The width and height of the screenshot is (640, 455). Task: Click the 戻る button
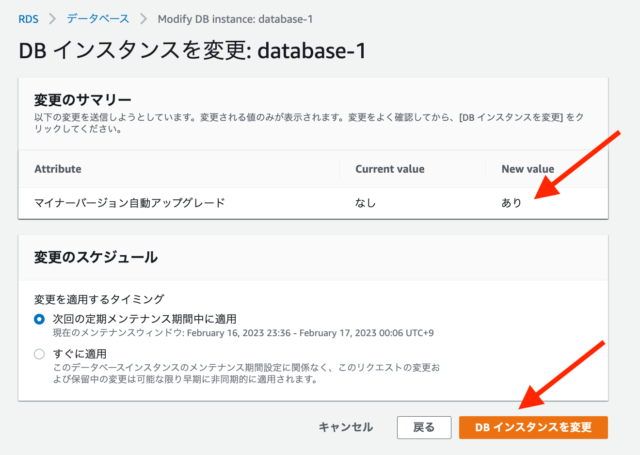424,427
